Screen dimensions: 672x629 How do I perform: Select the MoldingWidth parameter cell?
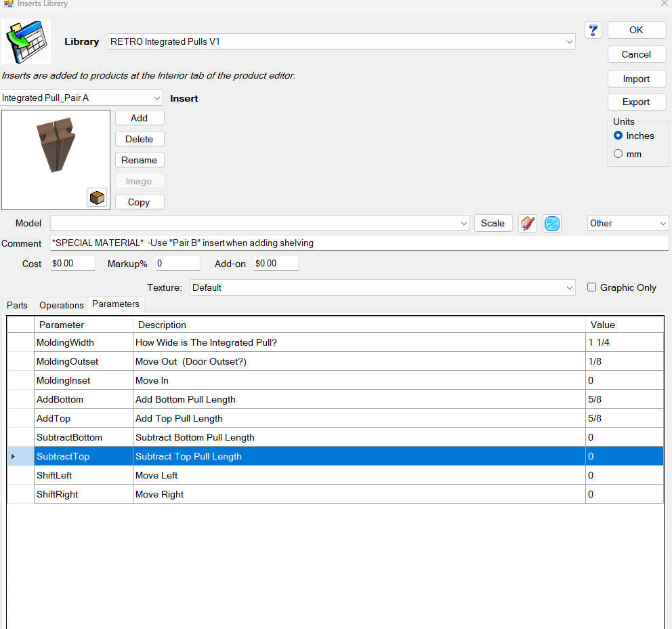coord(83,342)
